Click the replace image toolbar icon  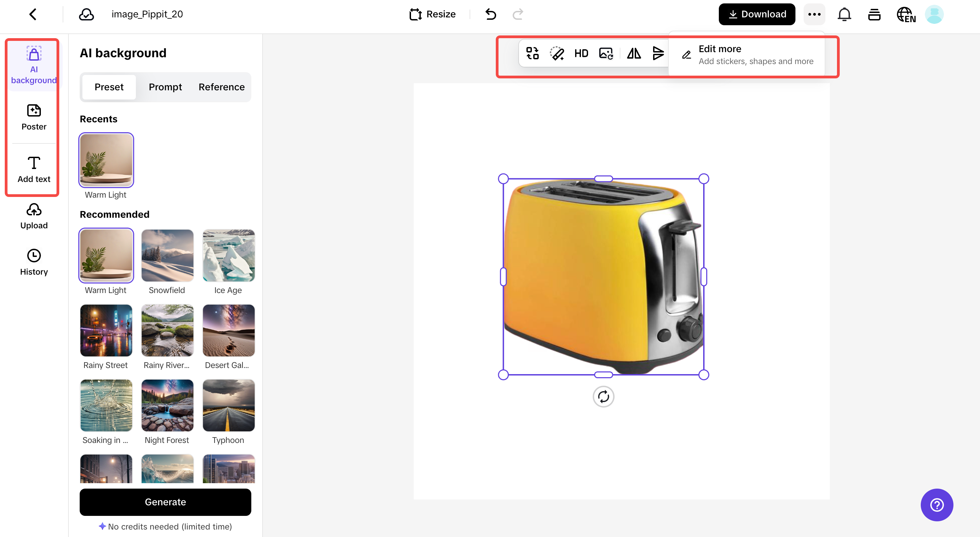point(606,53)
